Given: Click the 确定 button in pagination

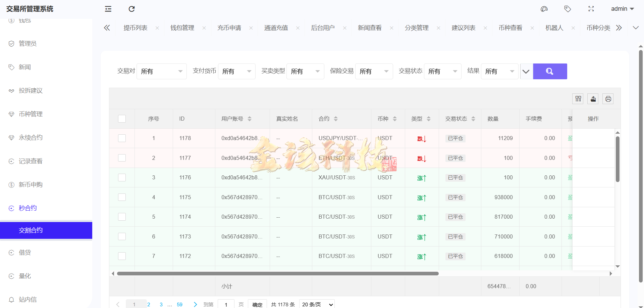Looking at the screenshot, I should [257, 304].
